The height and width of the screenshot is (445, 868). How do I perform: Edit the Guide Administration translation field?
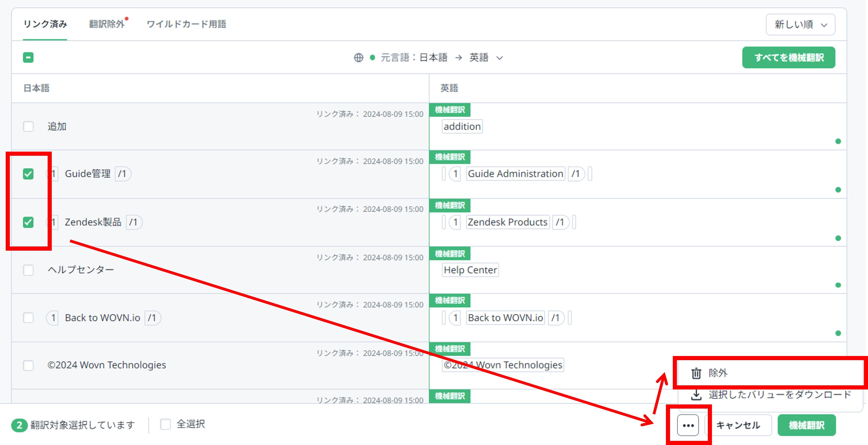(x=515, y=174)
